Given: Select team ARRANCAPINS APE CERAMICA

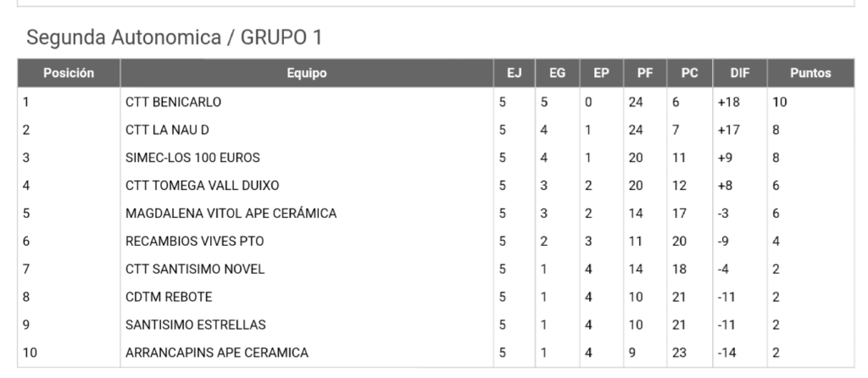Looking at the screenshot, I should point(217,353).
